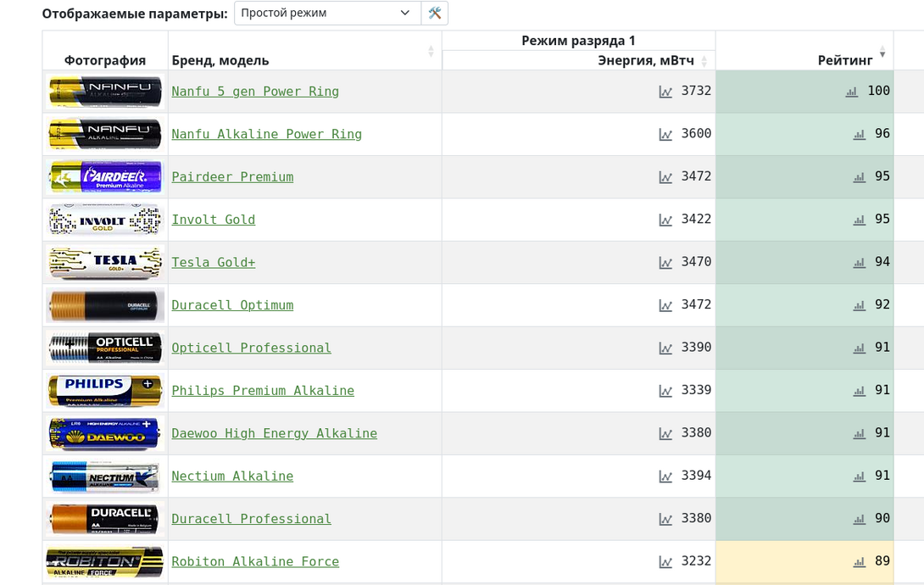Click the Pairdeer Premium battery photo
The height and width of the screenshot is (585, 924).
coord(105,177)
